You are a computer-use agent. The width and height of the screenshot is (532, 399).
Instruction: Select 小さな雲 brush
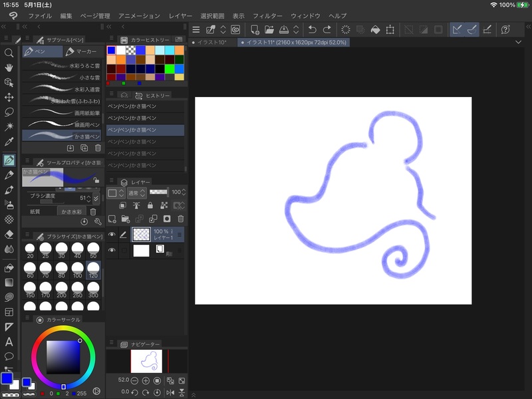coord(61,77)
